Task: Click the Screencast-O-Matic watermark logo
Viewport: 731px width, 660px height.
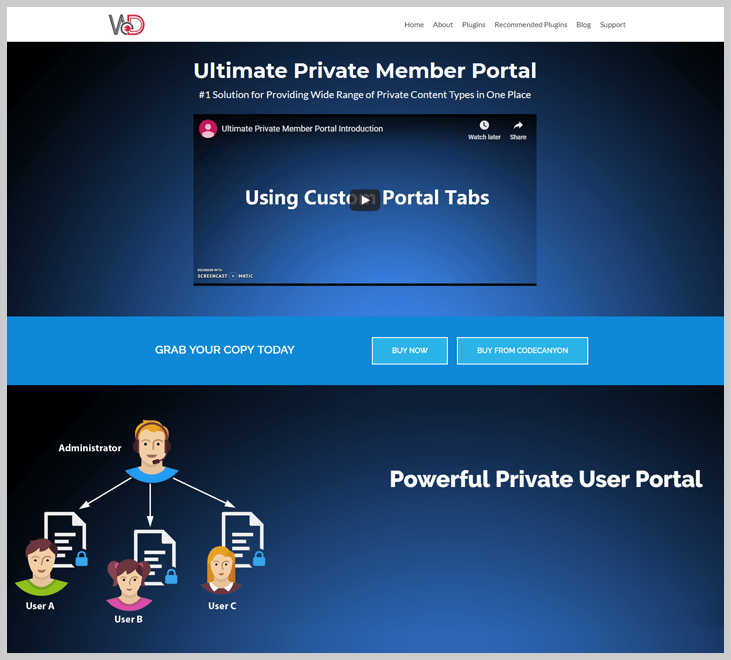Action: click(225, 274)
